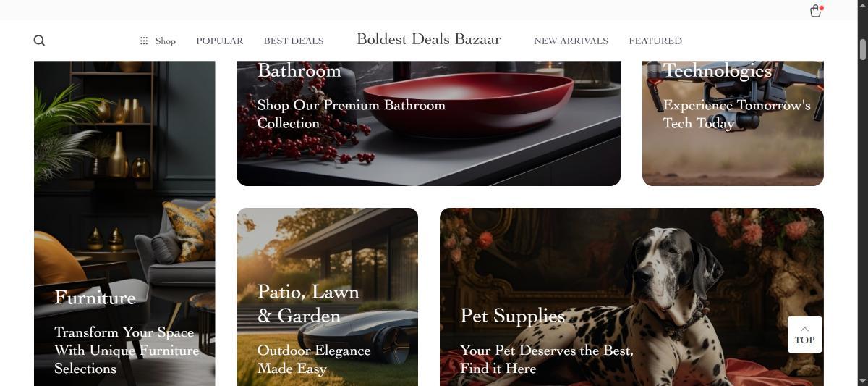Click the grid icon beside Shop
Image resolution: width=868 pixels, height=386 pixels.
(144, 41)
